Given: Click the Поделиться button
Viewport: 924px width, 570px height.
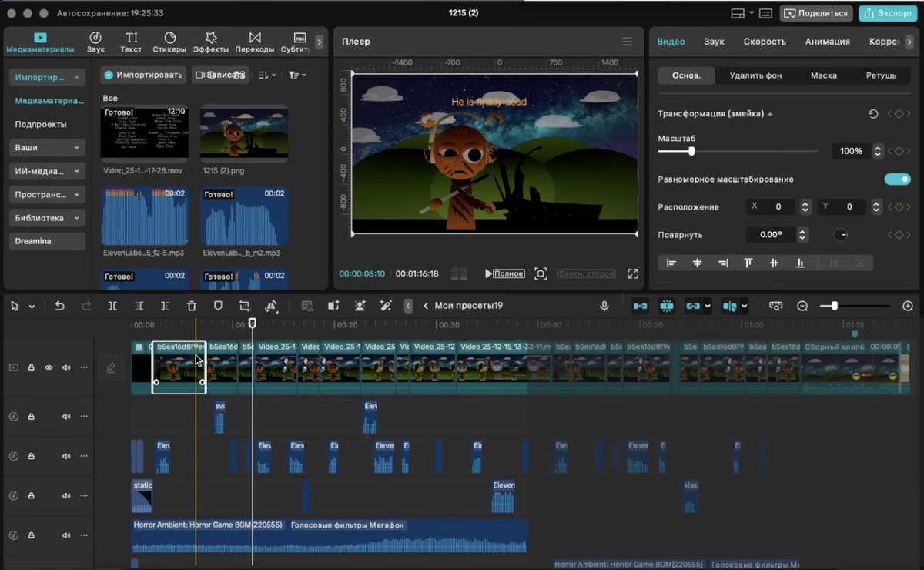Looking at the screenshot, I should point(815,13).
